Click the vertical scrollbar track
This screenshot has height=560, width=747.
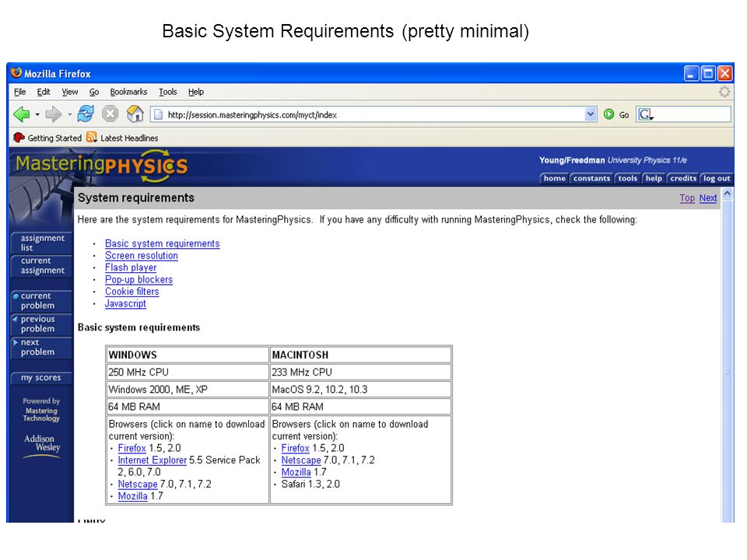728,362
